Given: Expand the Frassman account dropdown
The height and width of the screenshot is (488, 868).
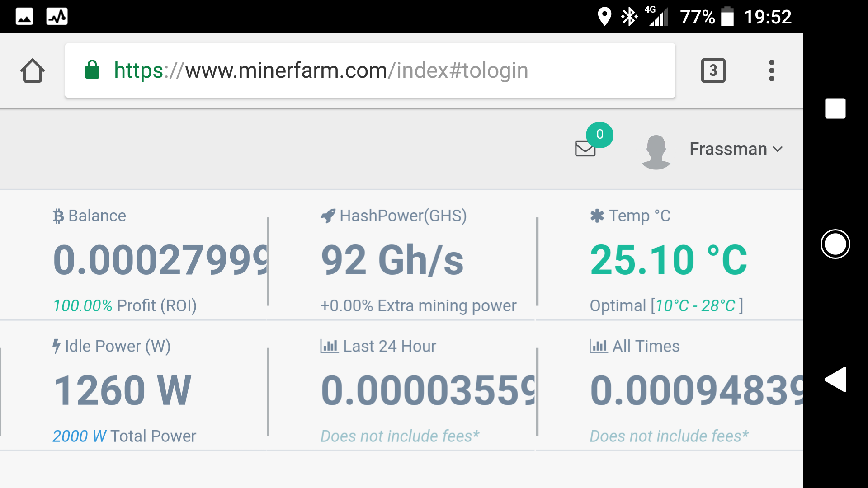Looking at the screenshot, I should pos(778,149).
